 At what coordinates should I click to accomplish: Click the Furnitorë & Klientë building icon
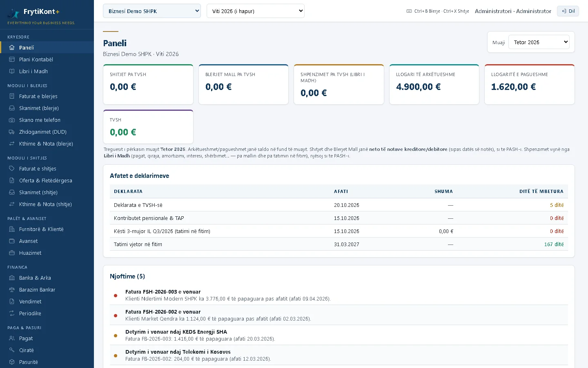(x=12, y=229)
